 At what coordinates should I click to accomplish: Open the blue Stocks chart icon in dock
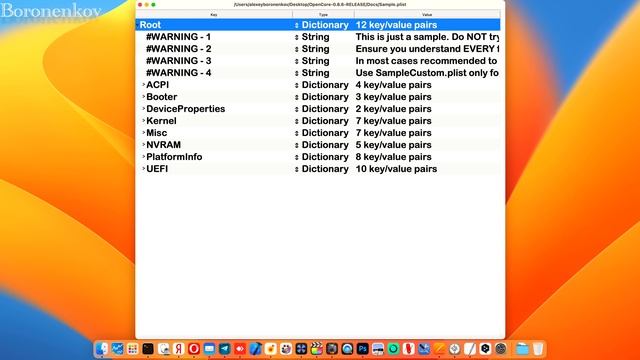[117, 349]
